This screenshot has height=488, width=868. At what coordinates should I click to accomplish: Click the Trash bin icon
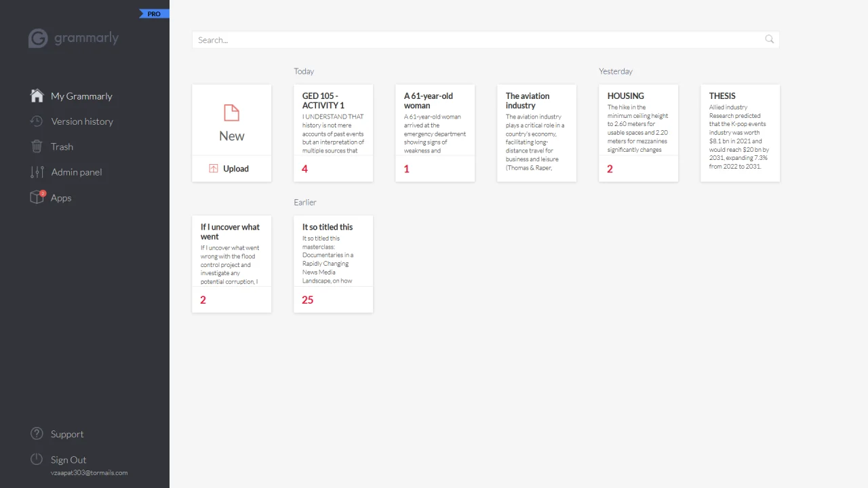pyautogui.click(x=37, y=146)
